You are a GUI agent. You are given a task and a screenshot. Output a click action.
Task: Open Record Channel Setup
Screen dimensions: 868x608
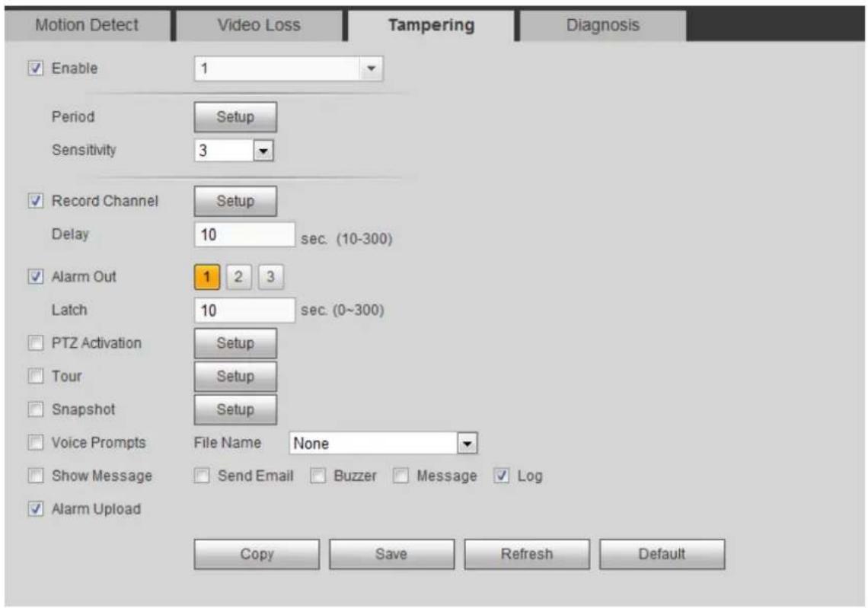coord(235,201)
